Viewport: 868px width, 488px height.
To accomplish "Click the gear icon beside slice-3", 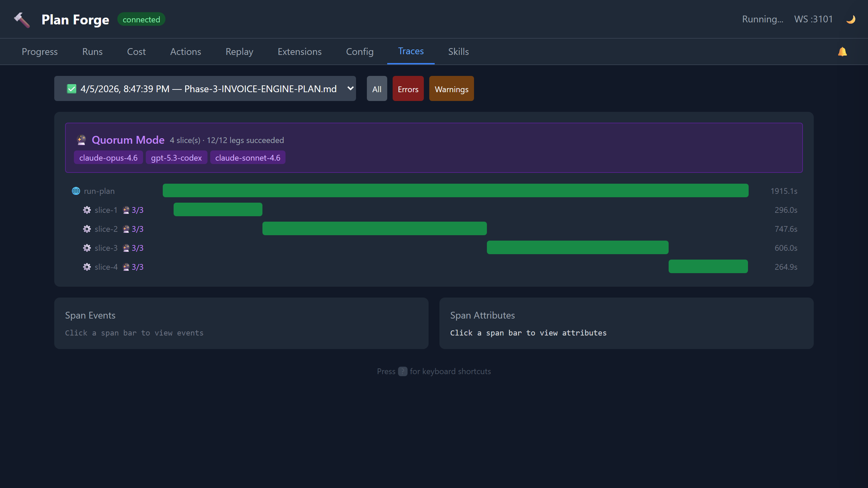I will tap(87, 248).
